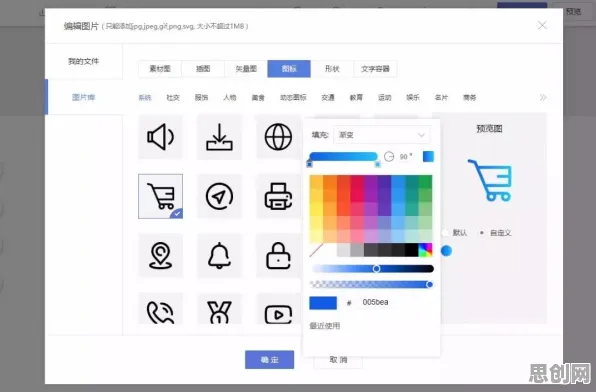Select the speaker volume icon
Screen dimensions: 596x392
coord(160,137)
